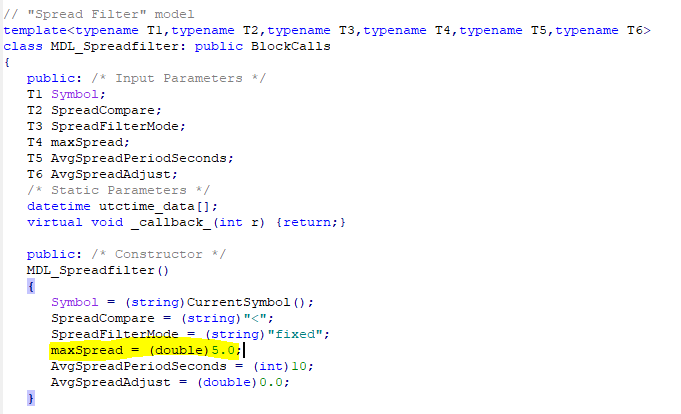The height and width of the screenshot is (414, 681).
Task: Click the 'T6 AvgSpreadAdjust;' declaration
Action: (x=102, y=175)
